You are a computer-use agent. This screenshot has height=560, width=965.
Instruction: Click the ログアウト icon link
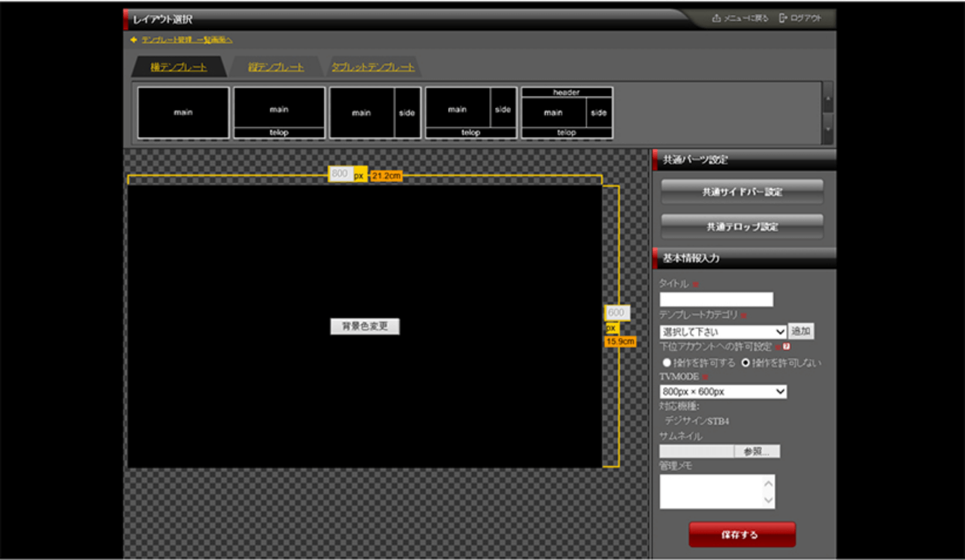click(x=800, y=18)
